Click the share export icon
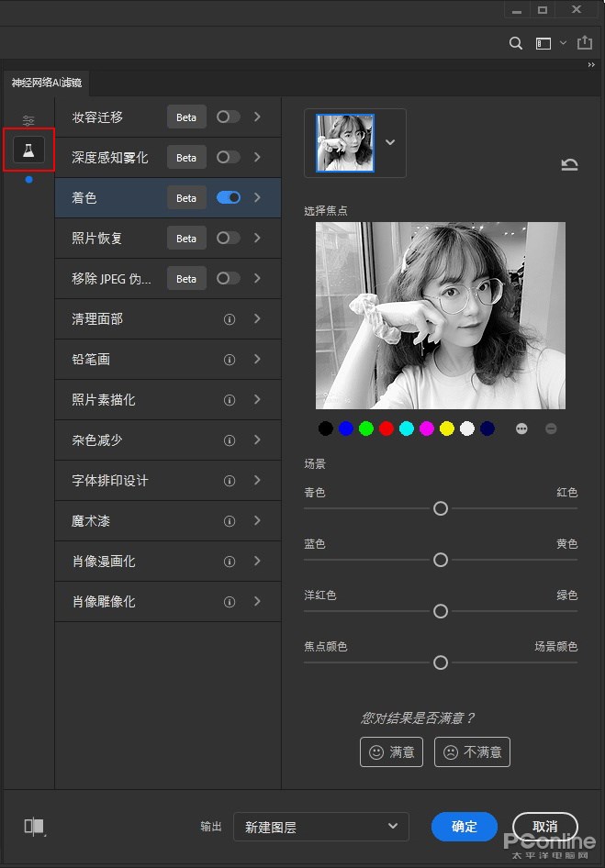 pyautogui.click(x=585, y=42)
